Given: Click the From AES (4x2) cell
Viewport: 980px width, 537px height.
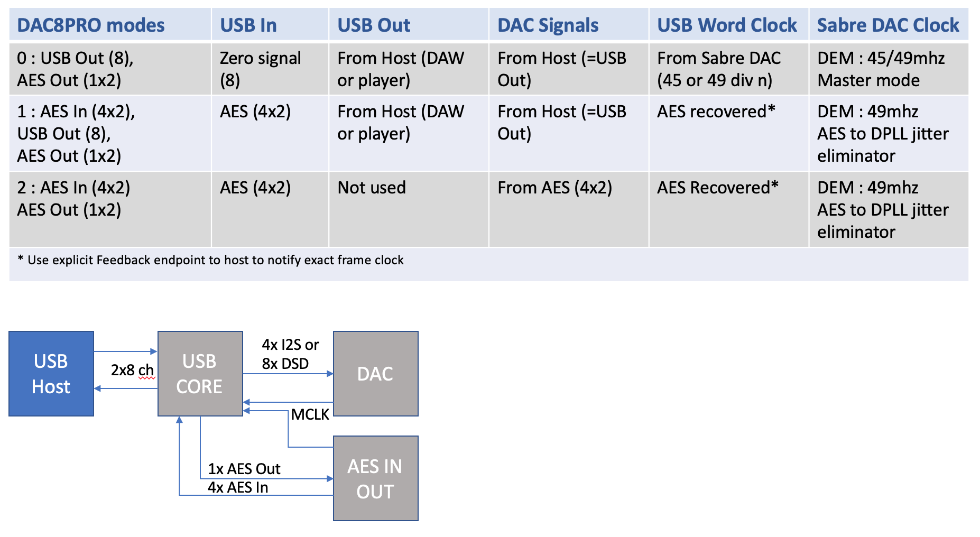Looking at the screenshot, I should point(569,209).
